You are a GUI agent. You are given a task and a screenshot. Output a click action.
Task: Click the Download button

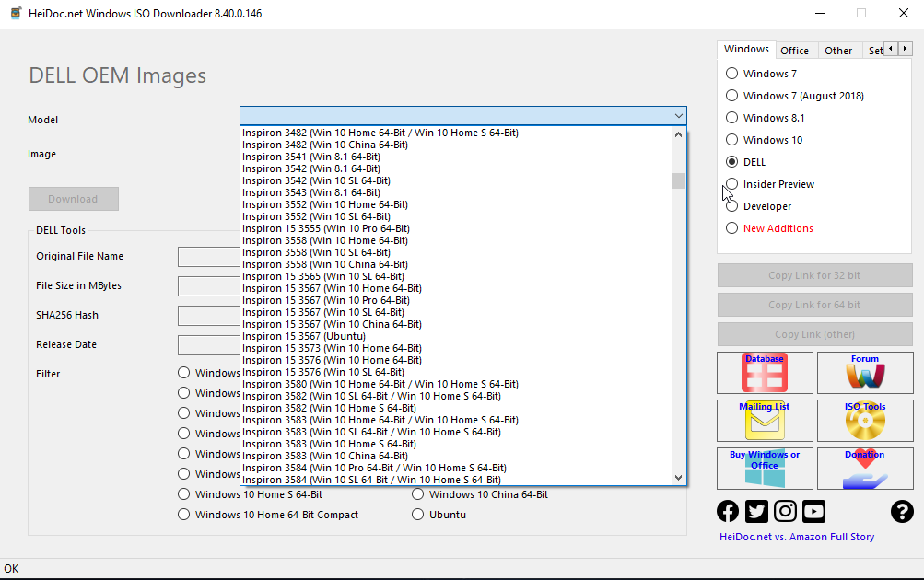pyautogui.click(x=73, y=199)
